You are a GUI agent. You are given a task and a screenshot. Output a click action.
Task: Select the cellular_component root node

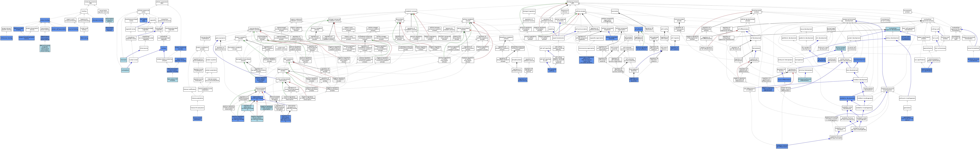pos(162,3)
